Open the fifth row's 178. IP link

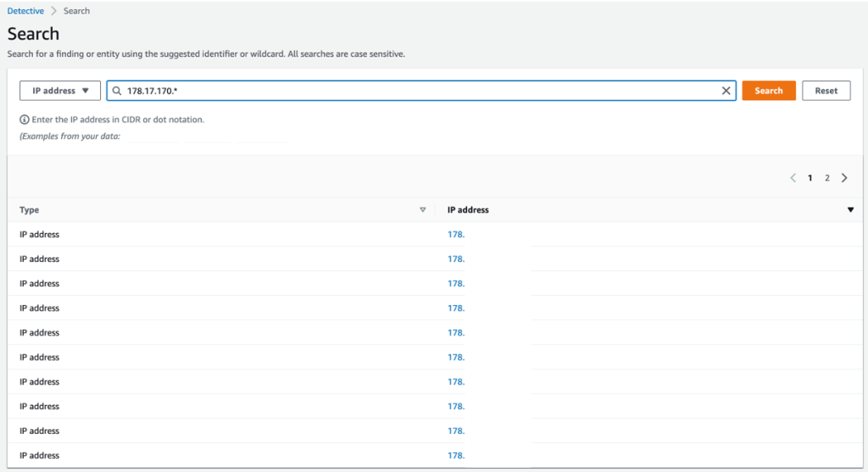pyautogui.click(x=456, y=332)
